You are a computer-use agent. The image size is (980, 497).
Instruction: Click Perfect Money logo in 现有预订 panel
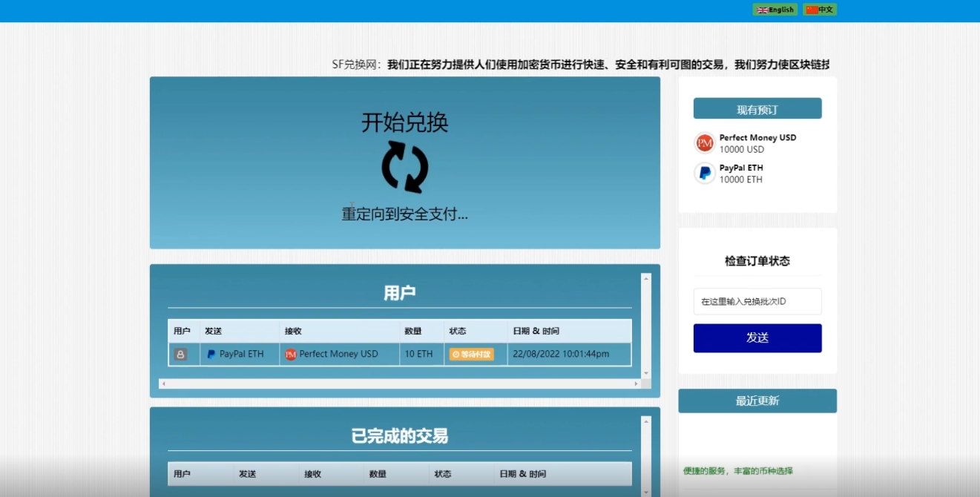pyautogui.click(x=704, y=143)
